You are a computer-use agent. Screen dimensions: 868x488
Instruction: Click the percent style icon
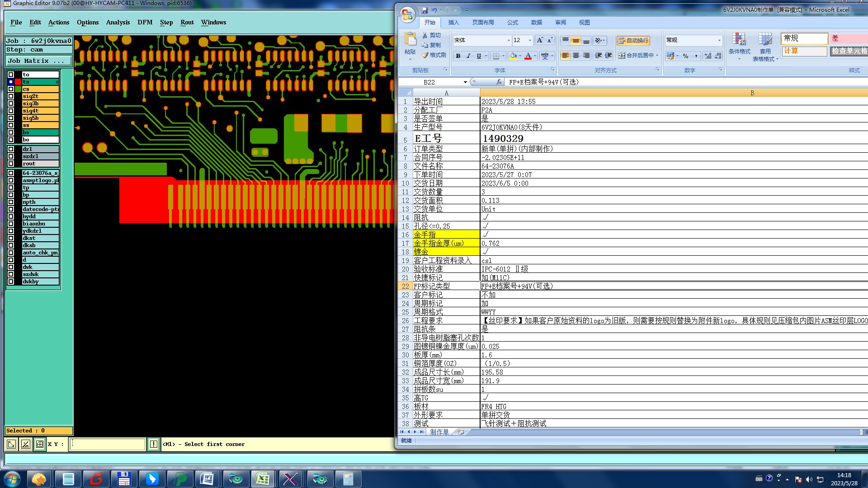685,56
